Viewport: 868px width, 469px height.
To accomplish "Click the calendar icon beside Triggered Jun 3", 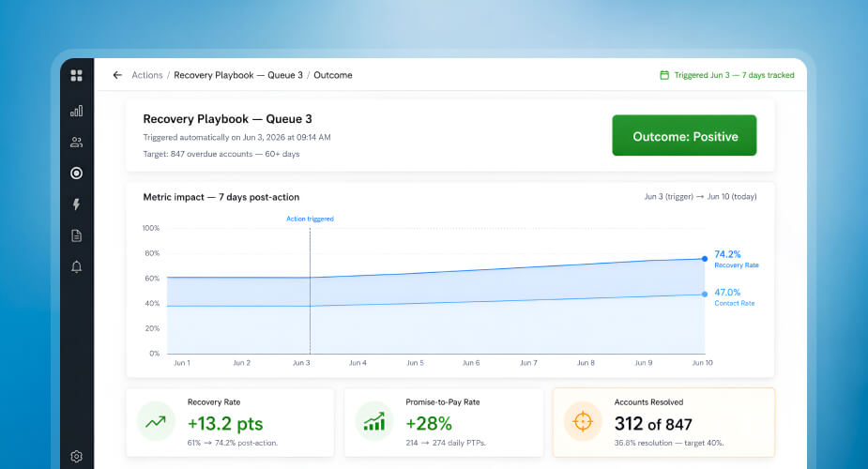I will click(x=664, y=75).
